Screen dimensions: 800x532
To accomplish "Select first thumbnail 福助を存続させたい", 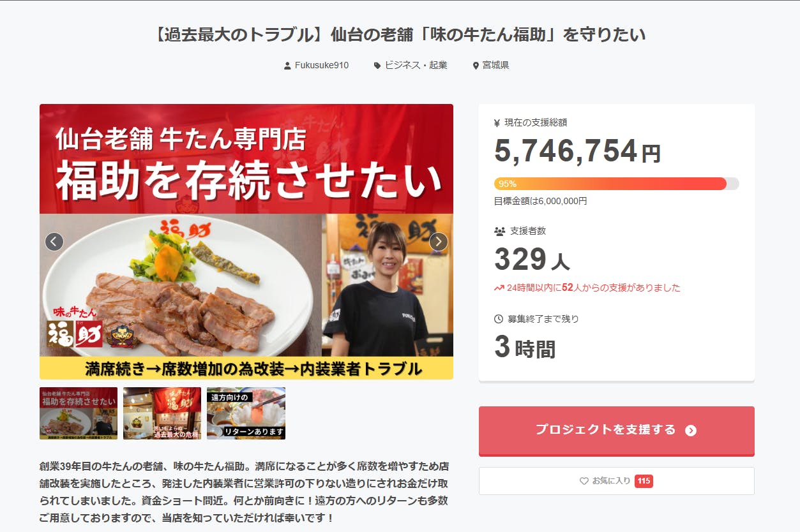I will click(79, 413).
